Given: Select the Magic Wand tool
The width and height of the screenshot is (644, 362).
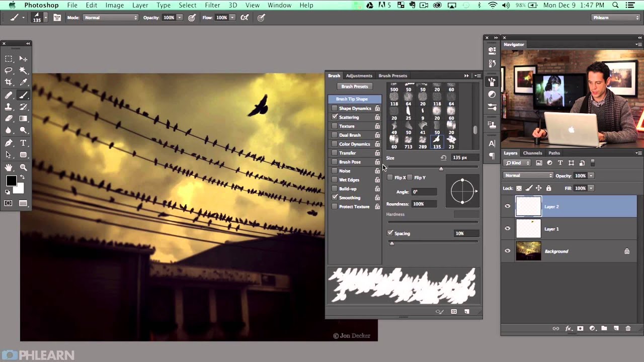Looking at the screenshot, I should (x=23, y=71).
